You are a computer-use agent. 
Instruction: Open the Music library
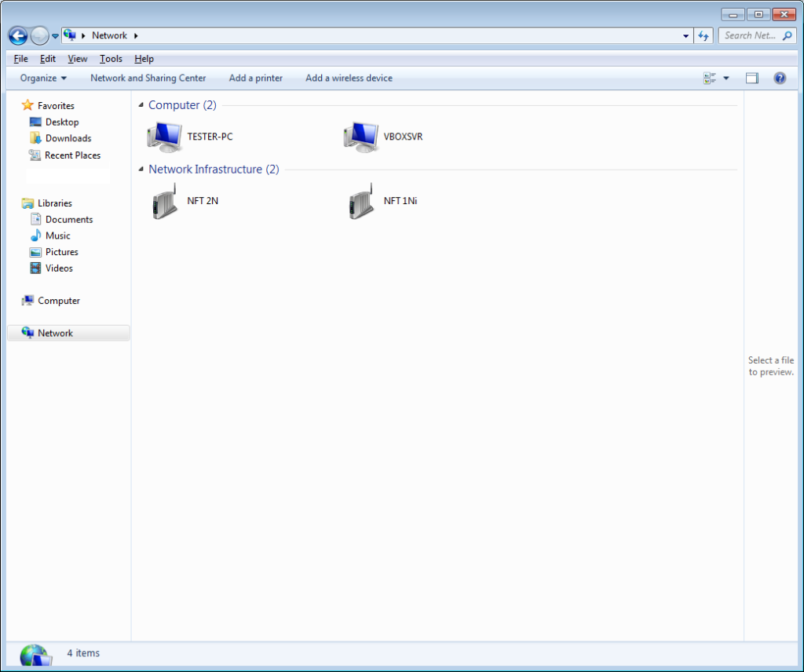coord(57,236)
